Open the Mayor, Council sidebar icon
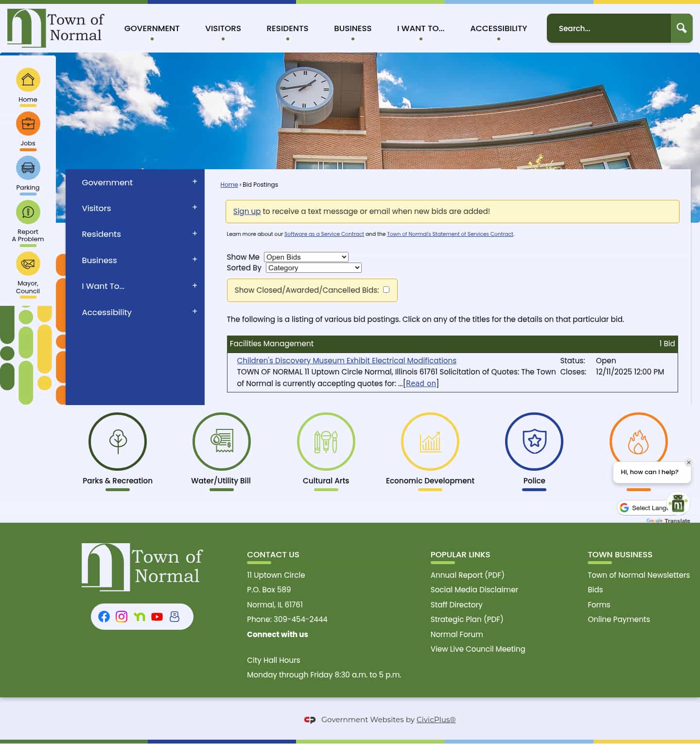Image resolution: width=700 pixels, height=745 pixels. 28,264
